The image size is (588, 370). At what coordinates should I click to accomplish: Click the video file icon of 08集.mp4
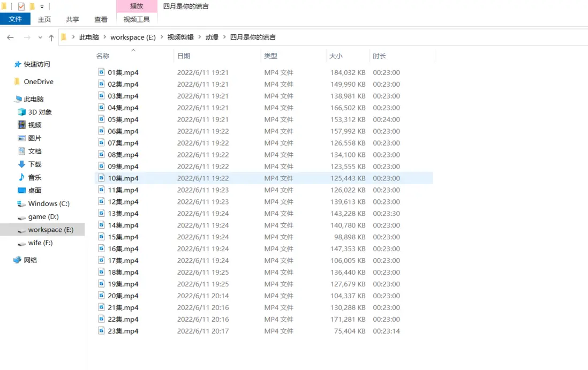(x=101, y=154)
